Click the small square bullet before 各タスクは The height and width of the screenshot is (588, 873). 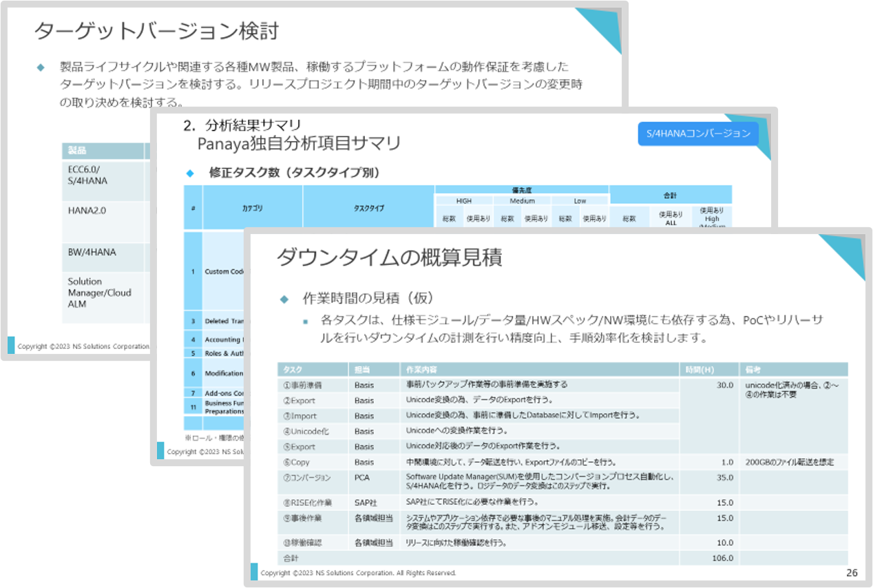click(305, 322)
